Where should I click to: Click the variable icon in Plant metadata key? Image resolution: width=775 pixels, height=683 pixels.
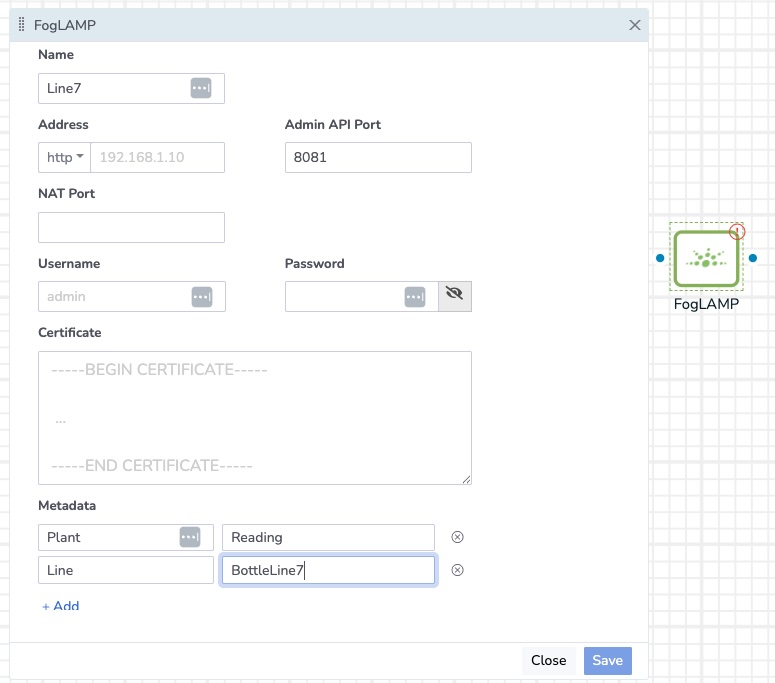tap(190, 537)
